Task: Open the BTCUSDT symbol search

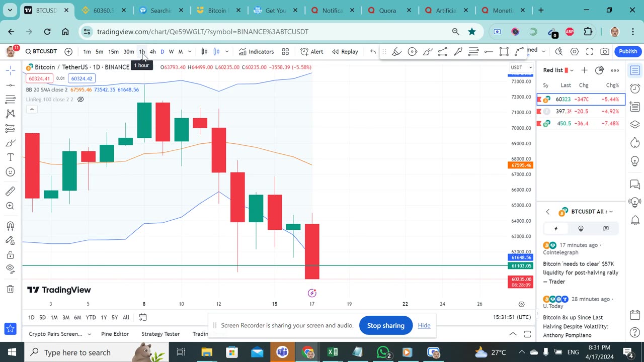Action: [x=41, y=51]
